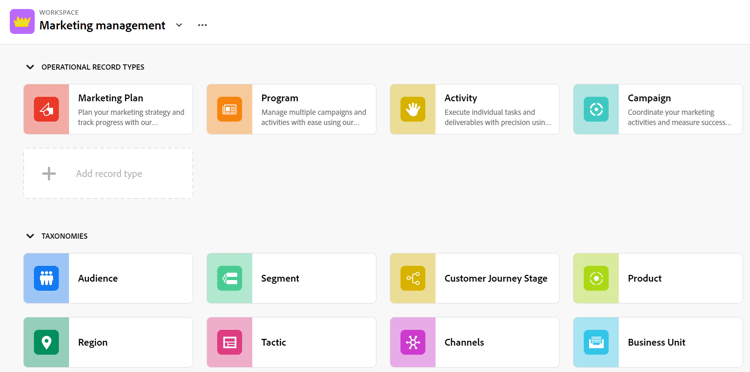Click the lime Product icon
Screen dimensions: 750x372
tap(596, 278)
